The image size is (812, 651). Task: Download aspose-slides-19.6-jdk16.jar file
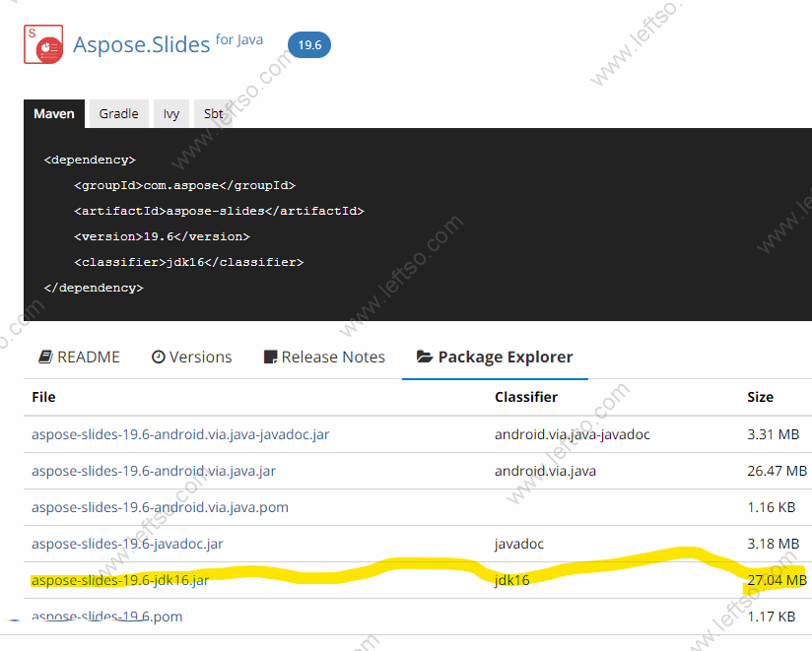120,581
